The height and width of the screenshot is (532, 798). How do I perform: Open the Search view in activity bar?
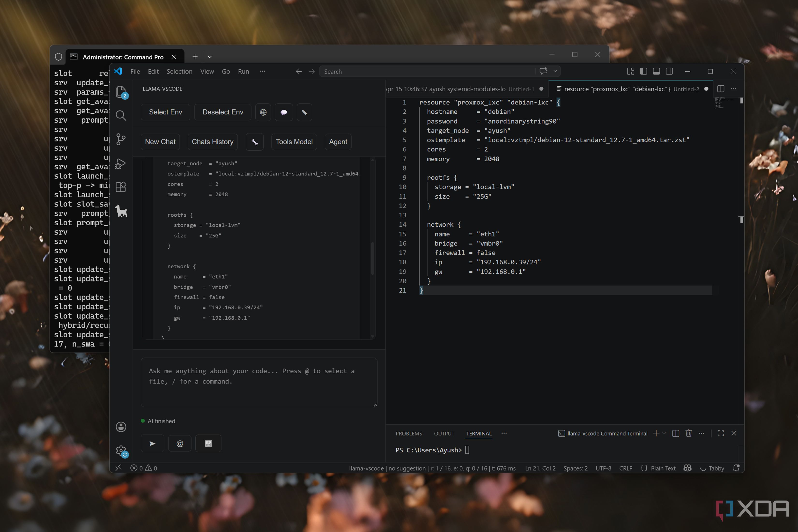121,116
